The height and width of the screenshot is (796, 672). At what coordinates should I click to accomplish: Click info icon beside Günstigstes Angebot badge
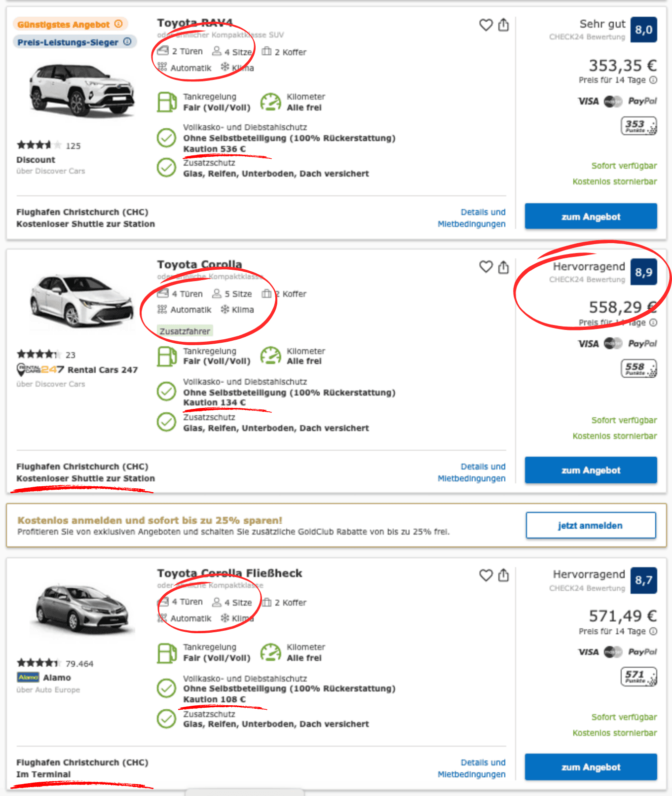[118, 24]
